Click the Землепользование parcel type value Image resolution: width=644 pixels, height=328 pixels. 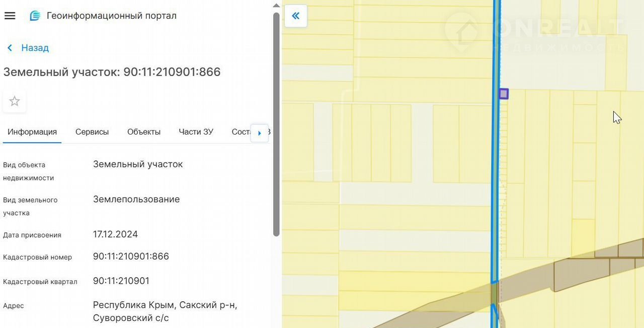136,199
